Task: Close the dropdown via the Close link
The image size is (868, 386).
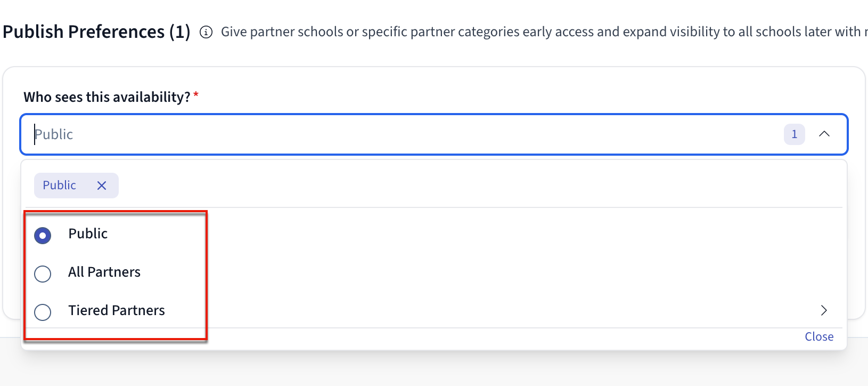Action: pyautogui.click(x=819, y=336)
